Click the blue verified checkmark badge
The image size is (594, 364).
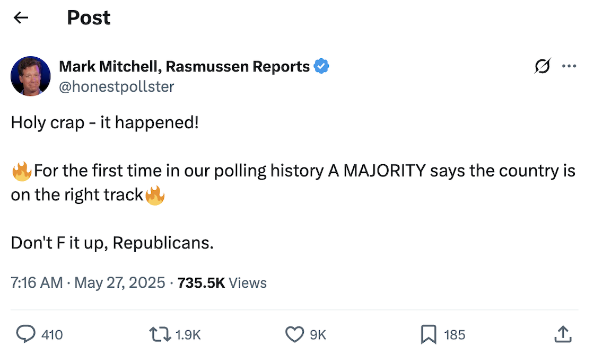(x=321, y=66)
